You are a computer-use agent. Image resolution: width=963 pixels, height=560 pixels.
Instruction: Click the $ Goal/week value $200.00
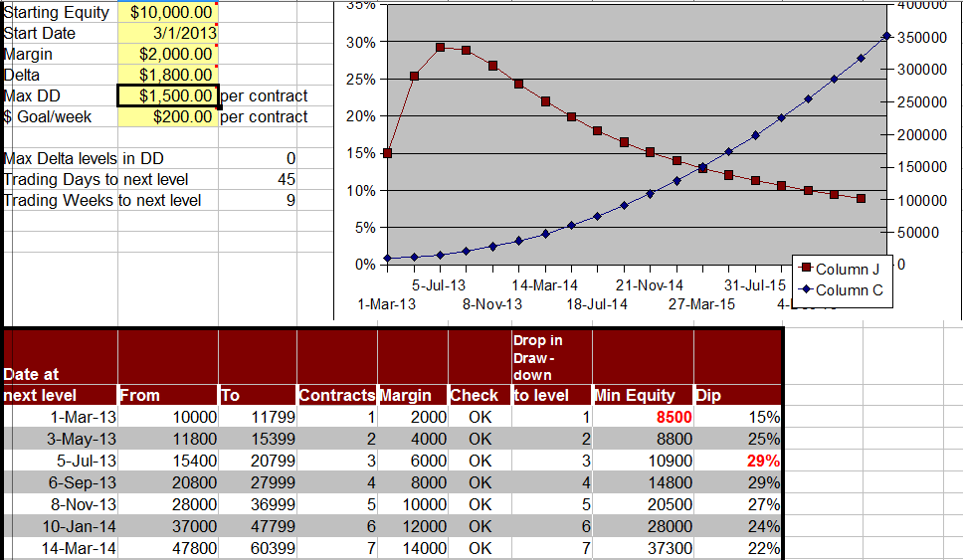(167, 116)
